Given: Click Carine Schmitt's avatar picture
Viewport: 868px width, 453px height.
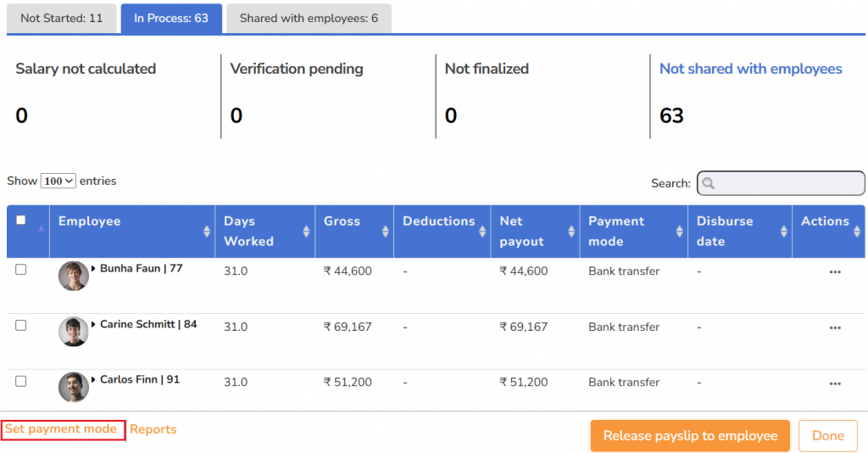Looking at the screenshot, I should 74,332.
